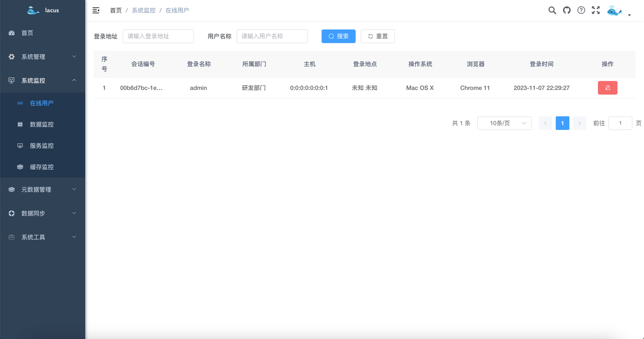Open search via the magnifier icon in header

552,10
